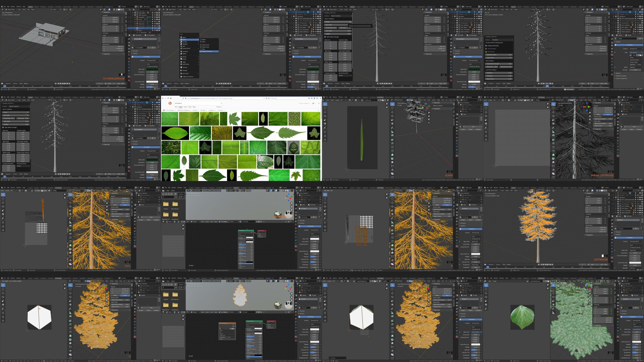Choose Sapling Tree Gen from Curve submenu
This screenshot has width=644, height=362.
(x=207, y=51)
